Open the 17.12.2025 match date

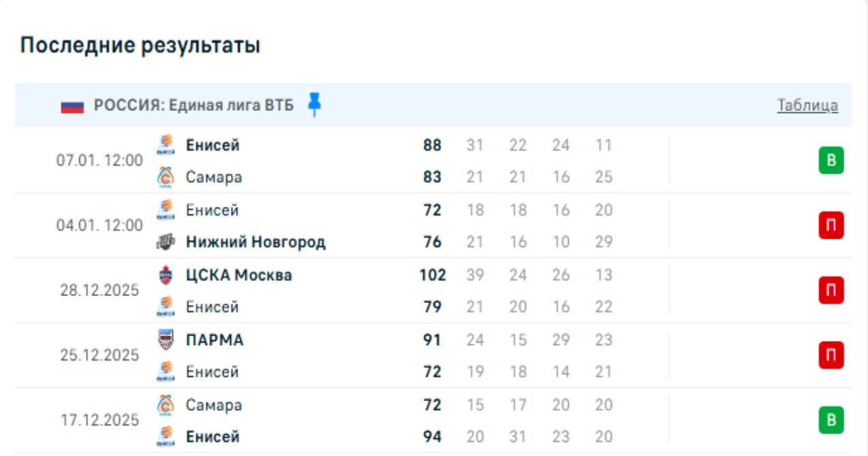point(99,420)
